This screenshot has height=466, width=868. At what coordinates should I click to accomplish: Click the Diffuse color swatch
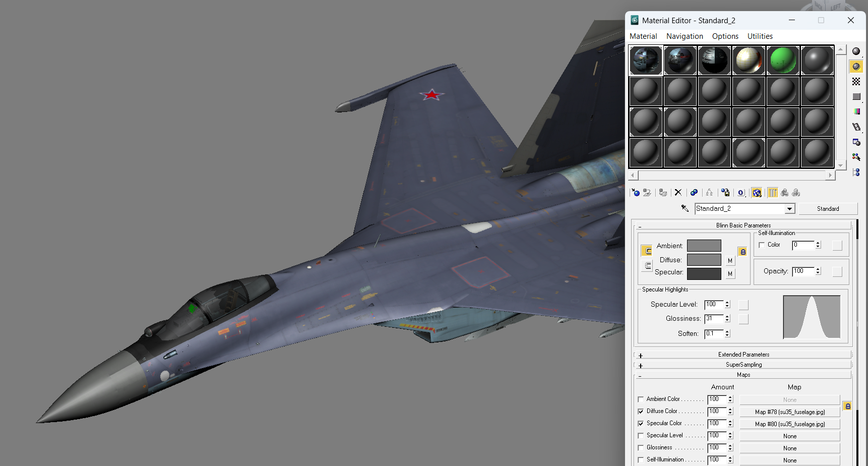point(704,260)
